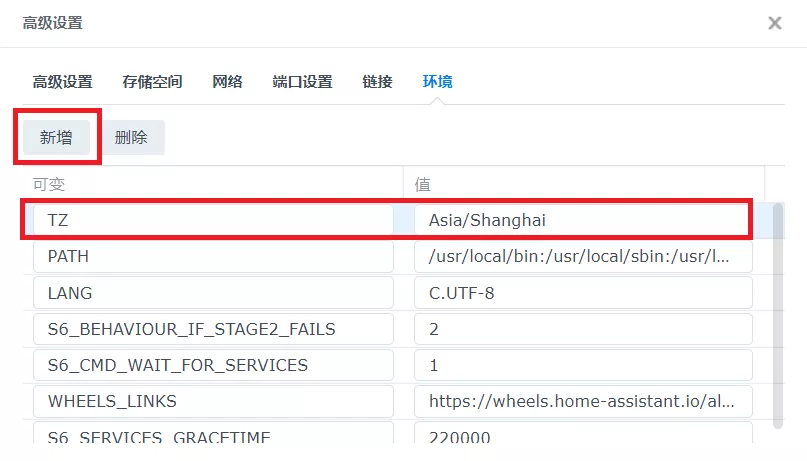Close the 高级设置 dialog
The width and height of the screenshot is (807, 461).
(775, 23)
